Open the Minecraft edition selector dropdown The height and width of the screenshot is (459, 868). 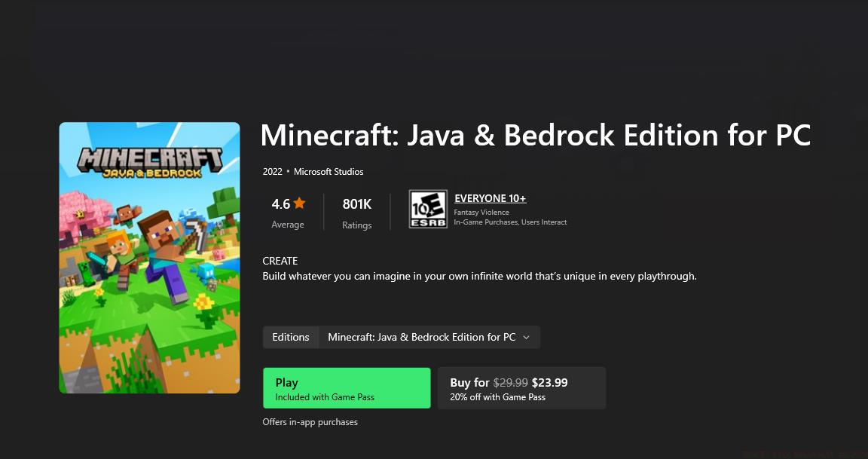(x=429, y=337)
